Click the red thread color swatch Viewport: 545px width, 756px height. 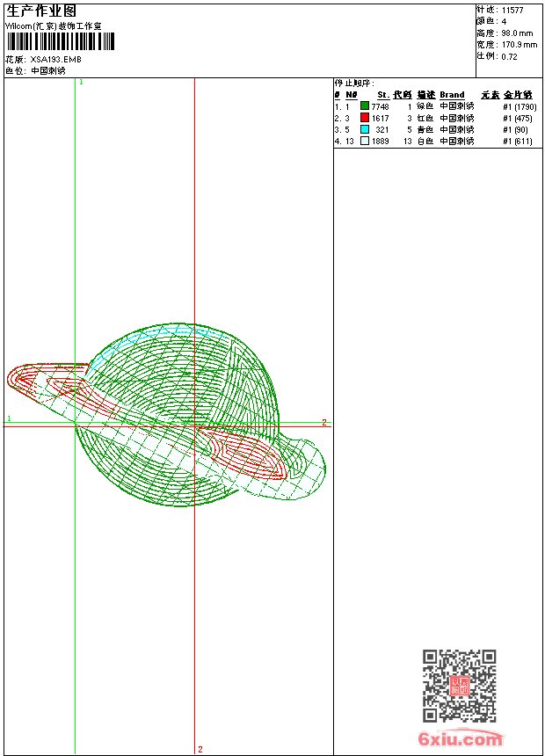click(x=365, y=118)
